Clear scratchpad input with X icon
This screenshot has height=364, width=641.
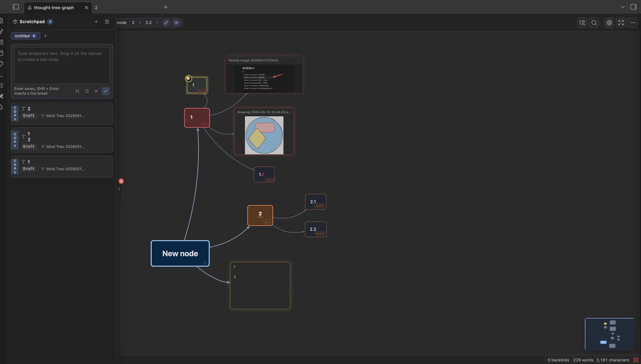click(x=96, y=91)
